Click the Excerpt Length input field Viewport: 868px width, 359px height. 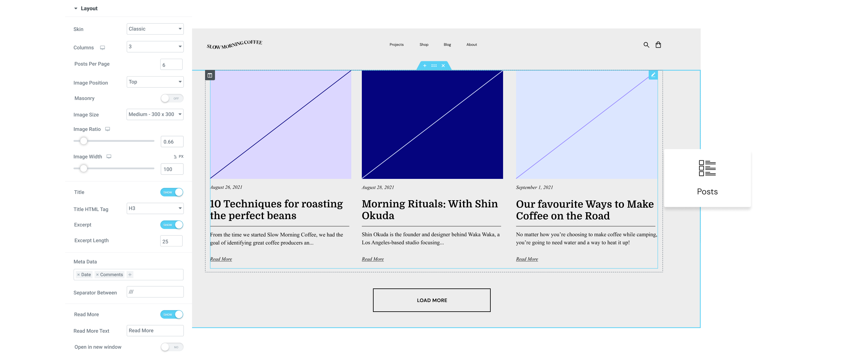click(171, 240)
